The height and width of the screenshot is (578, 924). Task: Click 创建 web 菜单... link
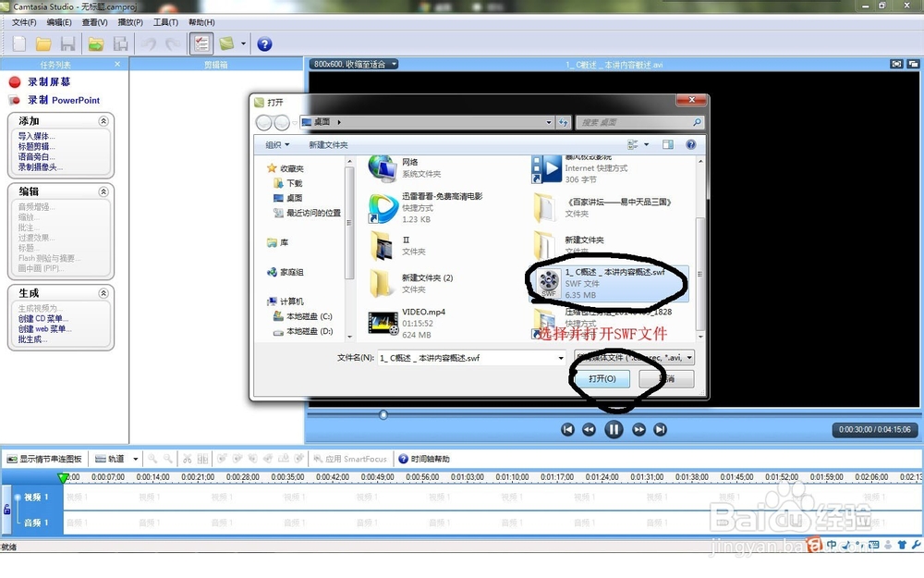coord(44,329)
